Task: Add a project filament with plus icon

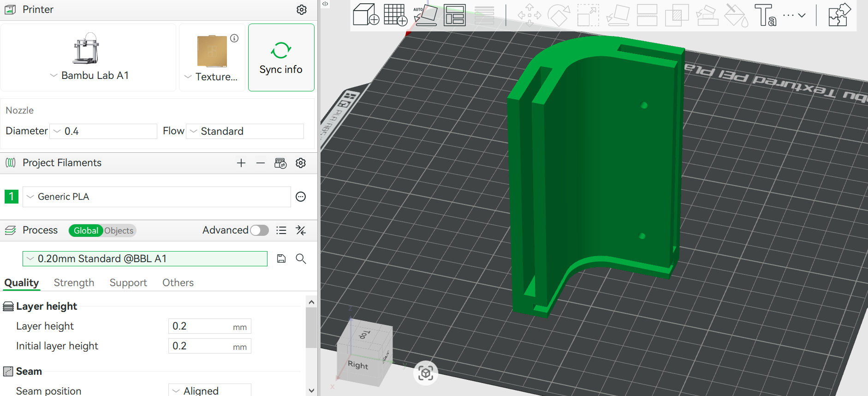Action: (241, 163)
